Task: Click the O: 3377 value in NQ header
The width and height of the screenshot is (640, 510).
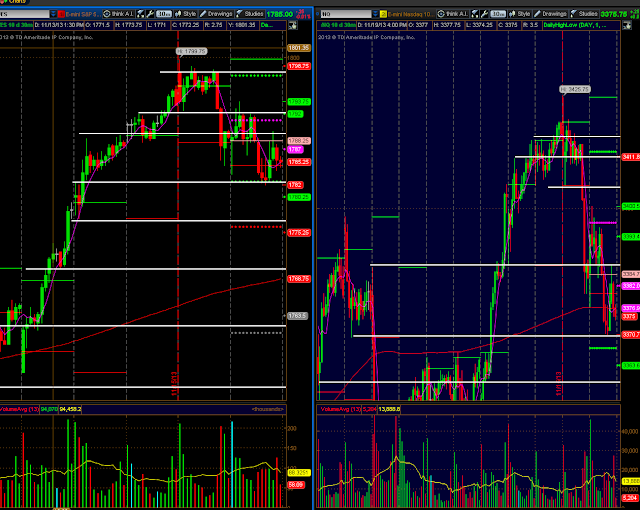Action: (x=419, y=25)
